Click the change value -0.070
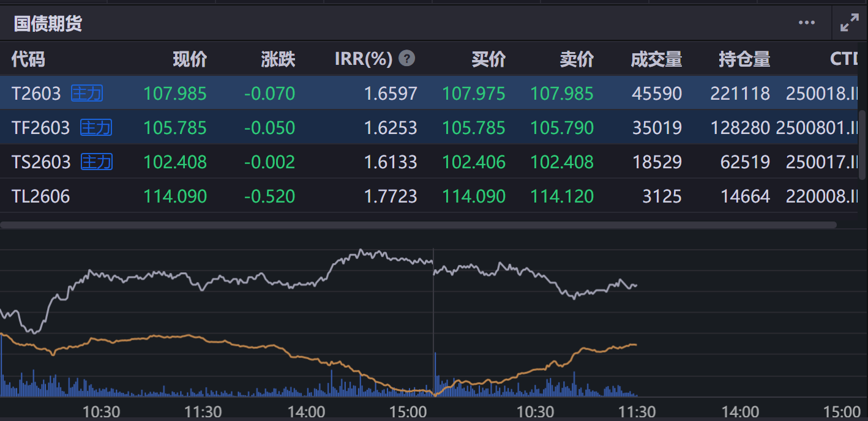Viewport: 868px width, 421px height. pyautogui.click(x=269, y=94)
